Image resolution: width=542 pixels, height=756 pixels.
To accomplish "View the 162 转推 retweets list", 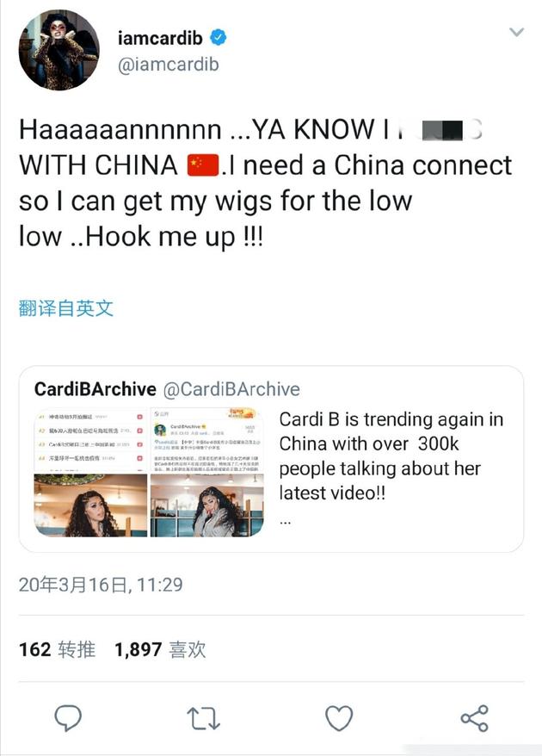I will coord(57,649).
